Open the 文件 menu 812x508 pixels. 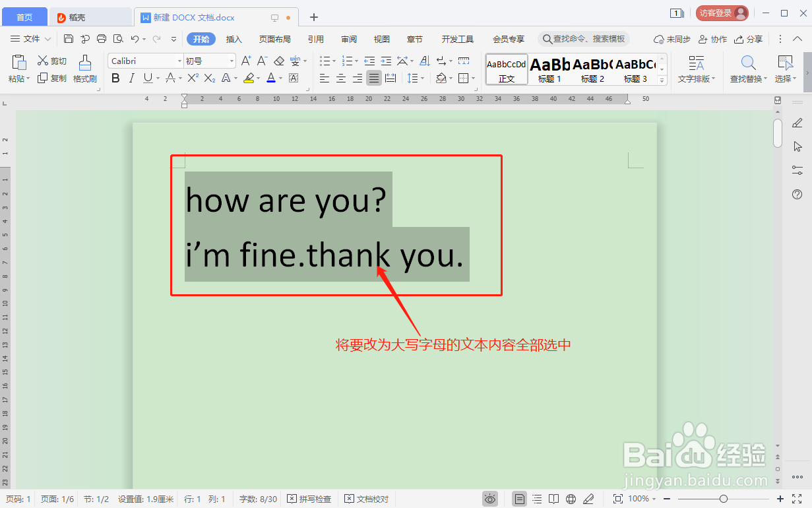pos(32,39)
